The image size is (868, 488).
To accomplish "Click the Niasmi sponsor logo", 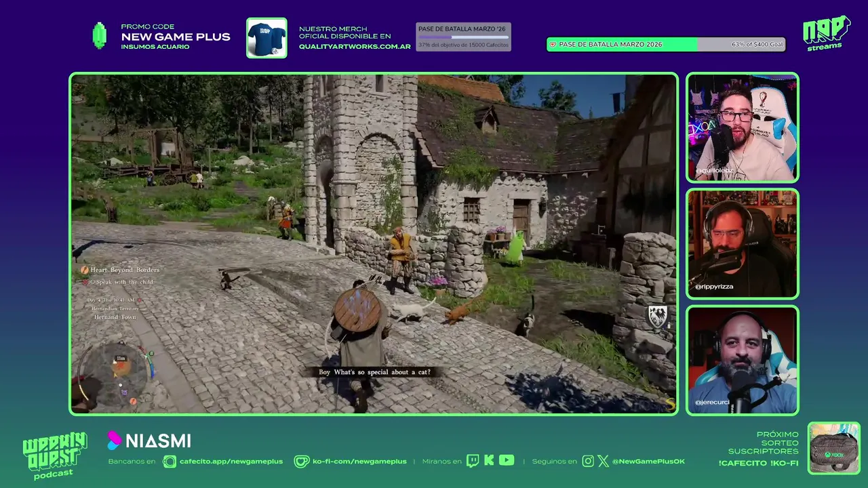I will (x=149, y=441).
